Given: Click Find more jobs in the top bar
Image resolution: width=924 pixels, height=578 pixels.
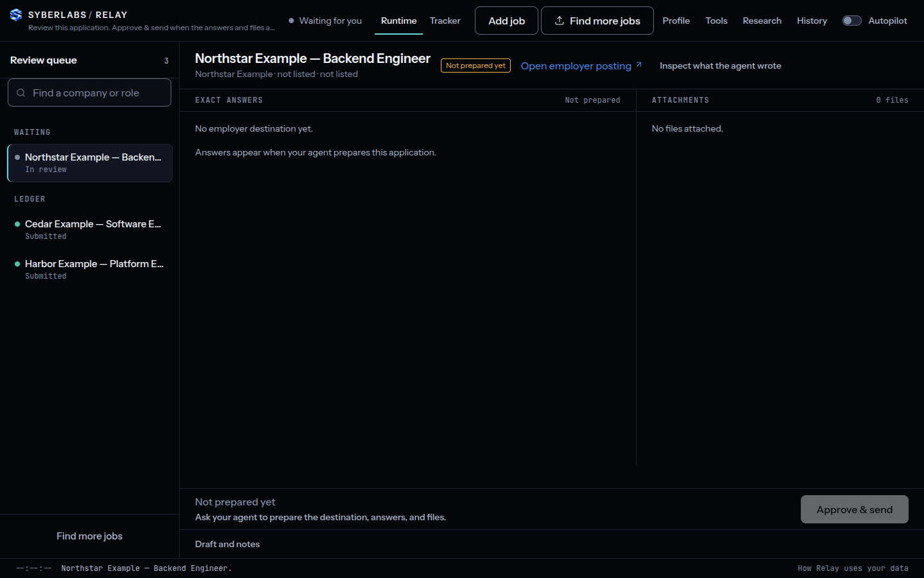Looking at the screenshot, I should pyautogui.click(x=597, y=21).
